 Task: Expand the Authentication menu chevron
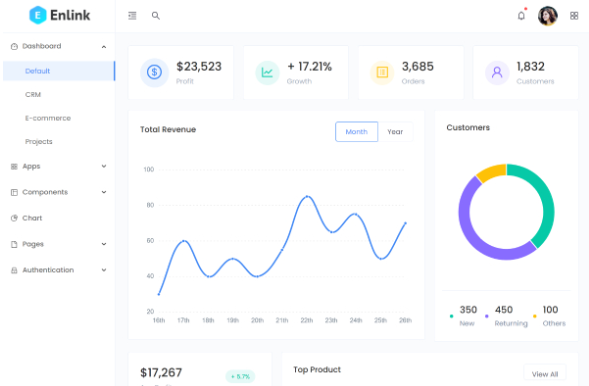(104, 270)
